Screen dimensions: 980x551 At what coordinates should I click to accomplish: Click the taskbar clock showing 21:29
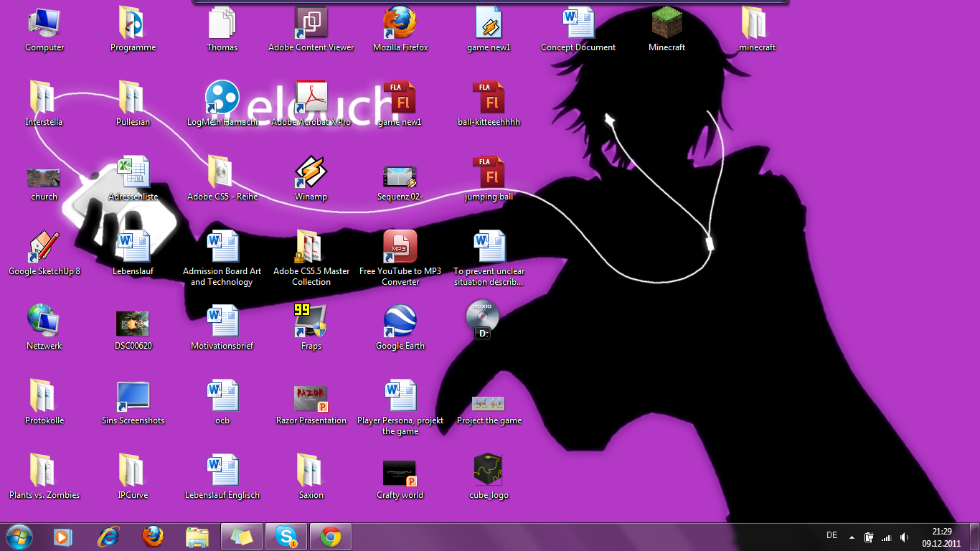(941, 537)
